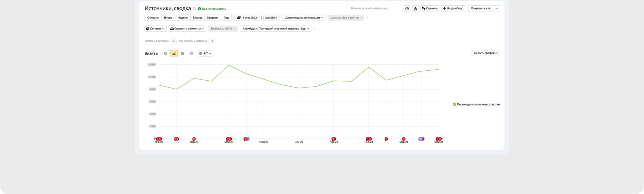Switch to pie chart view
The height and width of the screenshot is (194, 644).
[165, 54]
